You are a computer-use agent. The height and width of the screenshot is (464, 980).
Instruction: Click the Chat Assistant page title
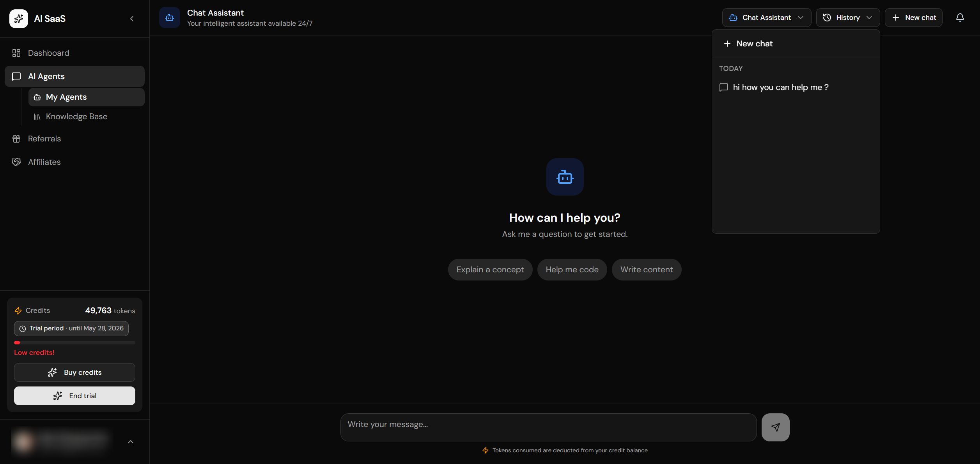pos(215,13)
